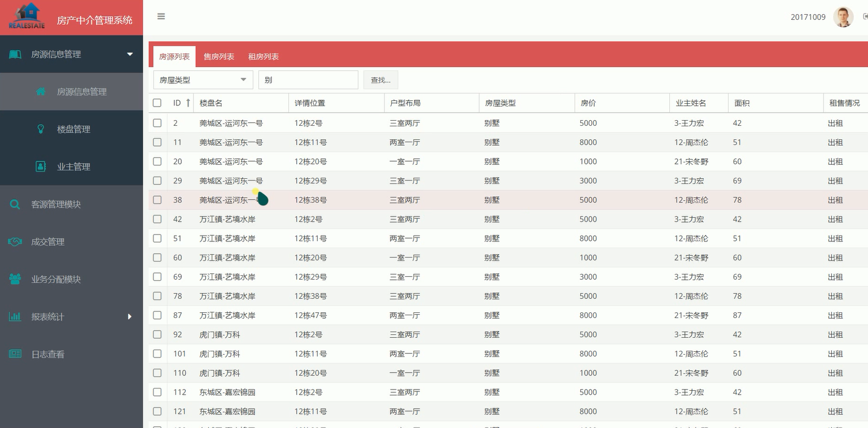Image resolution: width=868 pixels, height=428 pixels.
Task: Select 东城区-嘉宏锦园 in row 121
Action: tap(227, 411)
